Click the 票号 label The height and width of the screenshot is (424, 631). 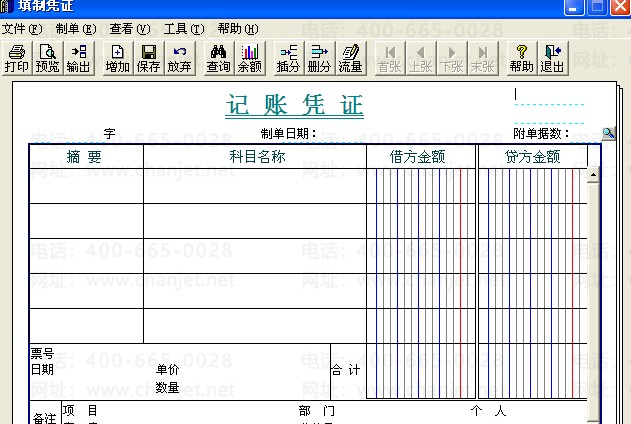(x=42, y=354)
